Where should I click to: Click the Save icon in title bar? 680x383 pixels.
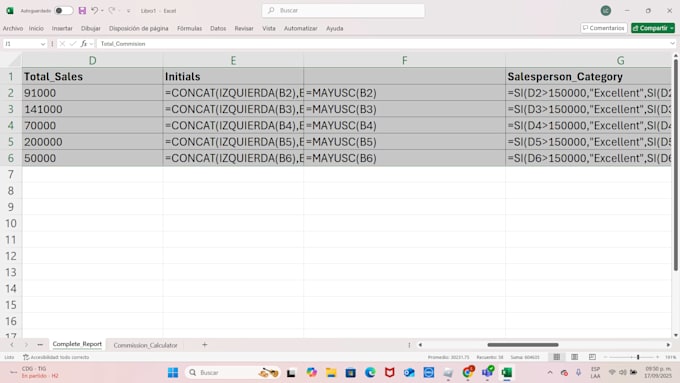click(x=82, y=10)
